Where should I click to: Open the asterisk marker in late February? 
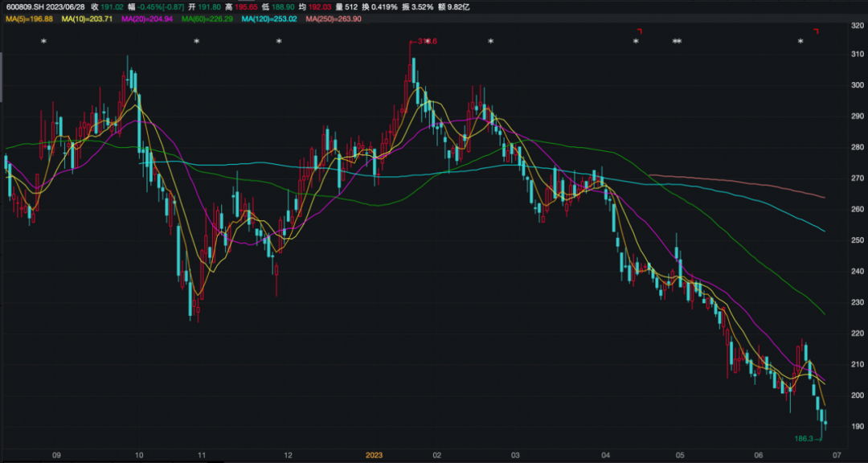(490, 41)
